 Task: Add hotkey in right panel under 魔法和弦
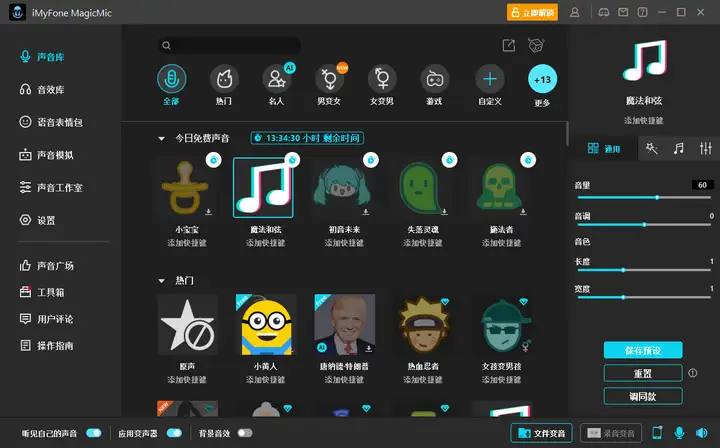click(643, 121)
